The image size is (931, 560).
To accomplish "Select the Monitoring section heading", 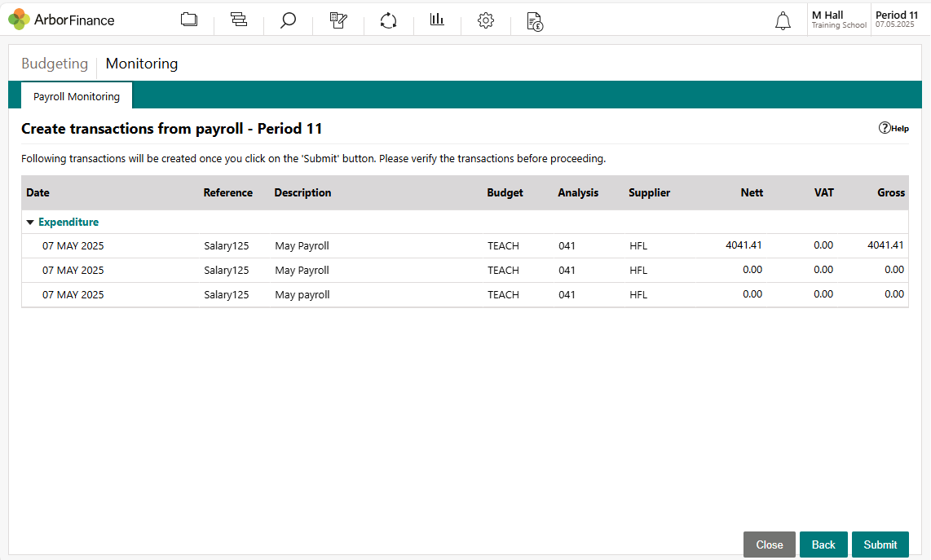I will click(142, 64).
